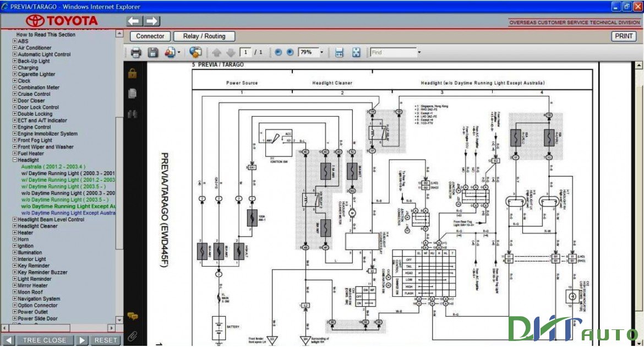This screenshot has width=644, height=347.
Task: Click the PRINT button
Action: point(624,36)
